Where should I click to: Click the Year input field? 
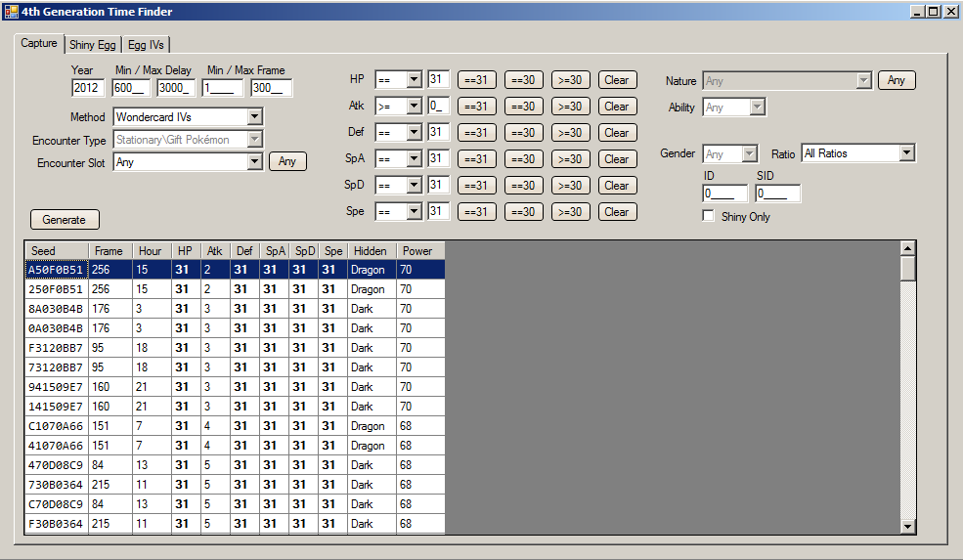(x=88, y=88)
